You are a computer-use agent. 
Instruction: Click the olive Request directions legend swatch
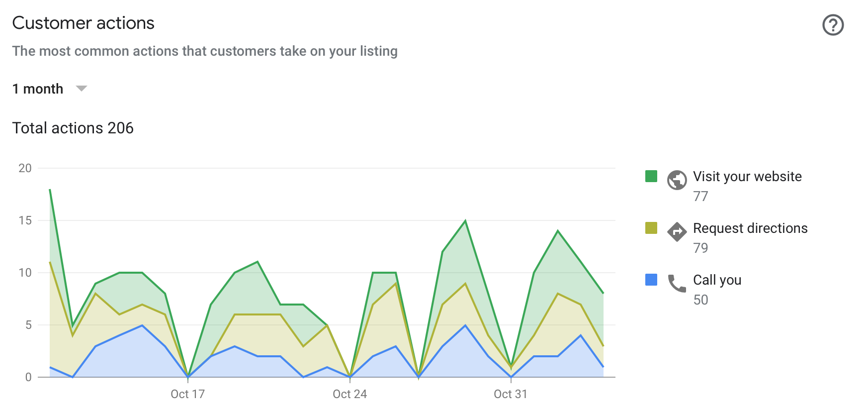tap(651, 228)
